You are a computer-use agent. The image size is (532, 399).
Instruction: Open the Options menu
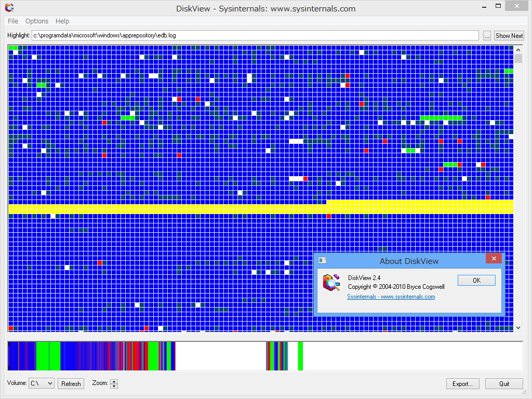[x=36, y=21]
